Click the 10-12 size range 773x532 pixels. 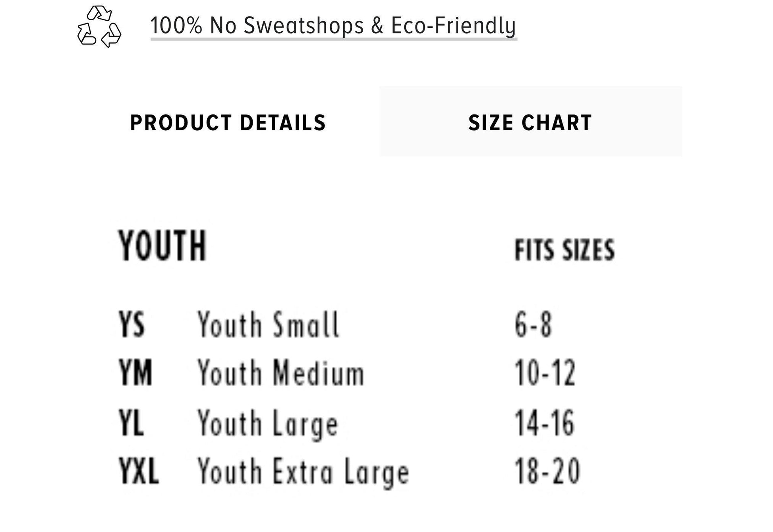coord(545,373)
